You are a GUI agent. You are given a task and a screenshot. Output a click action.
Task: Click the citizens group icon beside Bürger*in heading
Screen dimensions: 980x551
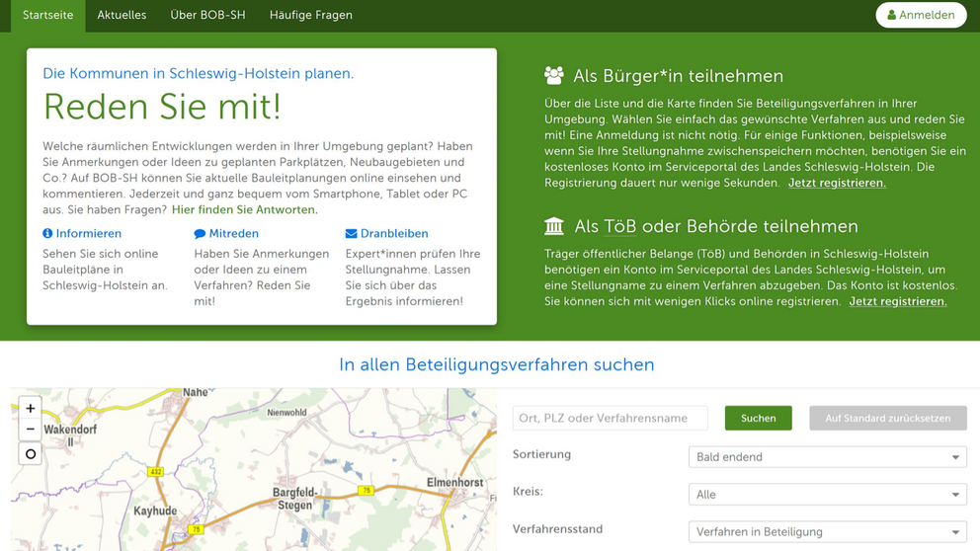pos(554,76)
